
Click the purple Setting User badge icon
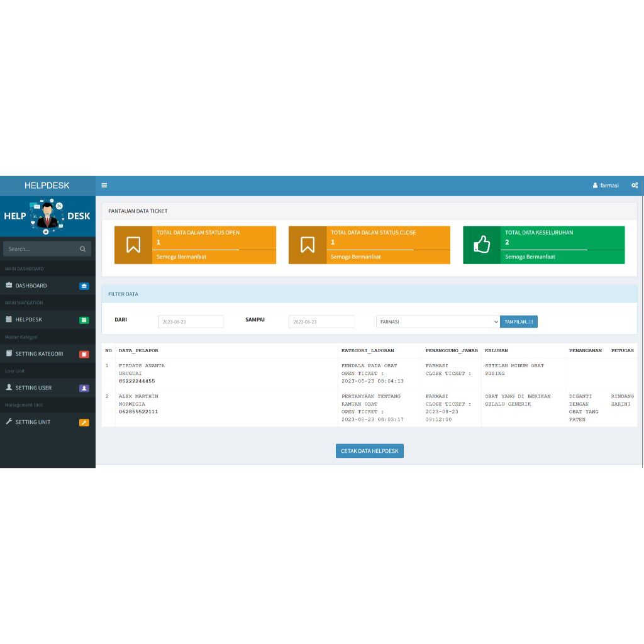tap(85, 388)
